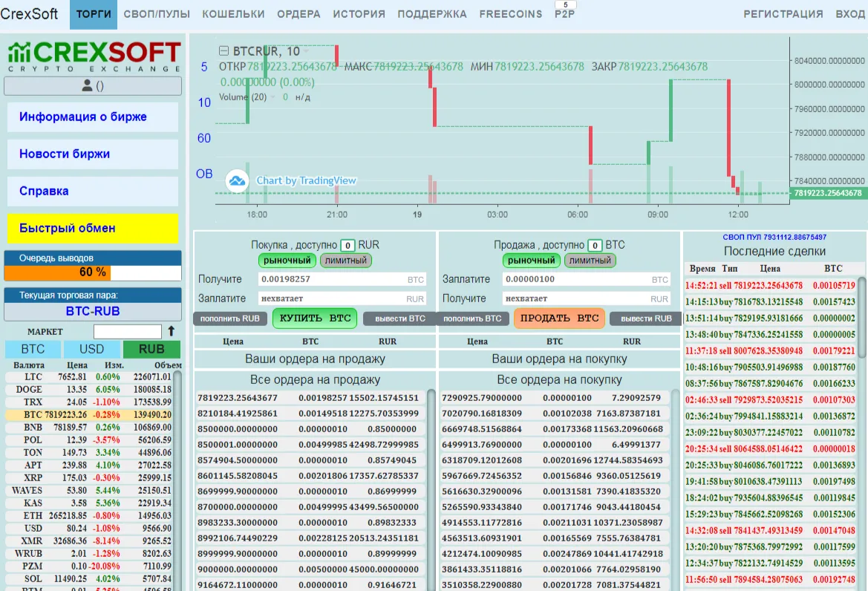The height and width of the screenshot is (591, 868).
Task: Click the Продать BTC button
Action: tap(559, 319)
